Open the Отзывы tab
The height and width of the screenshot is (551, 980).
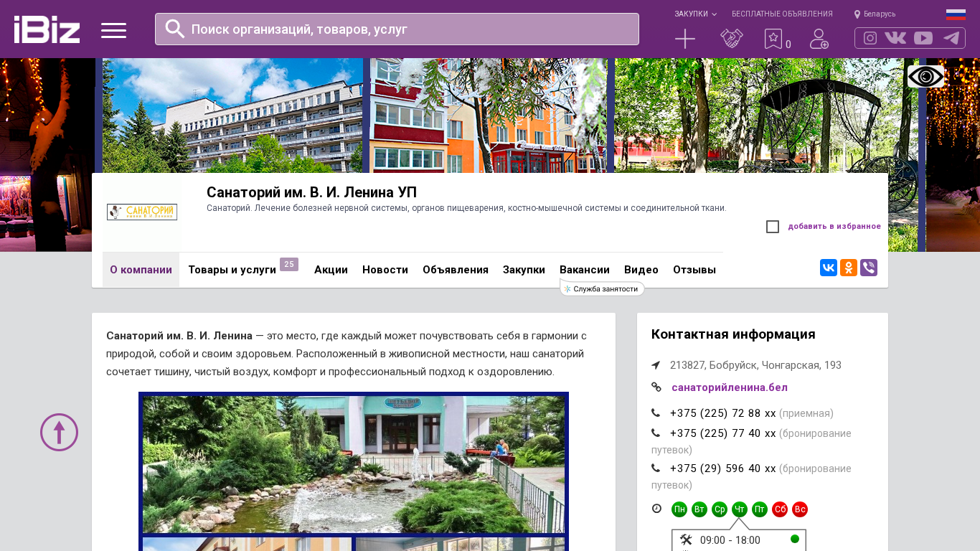coord(694,270)
